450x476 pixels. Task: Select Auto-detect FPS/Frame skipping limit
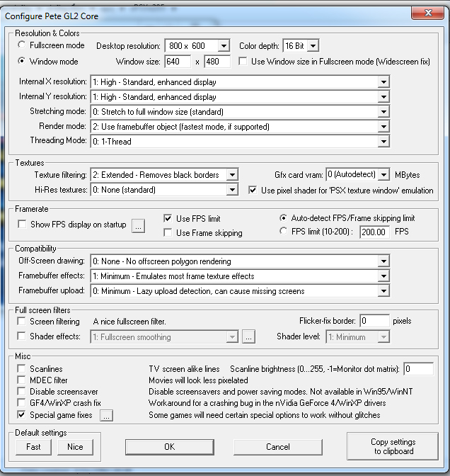pyautogui.click(x=283, y=218)
